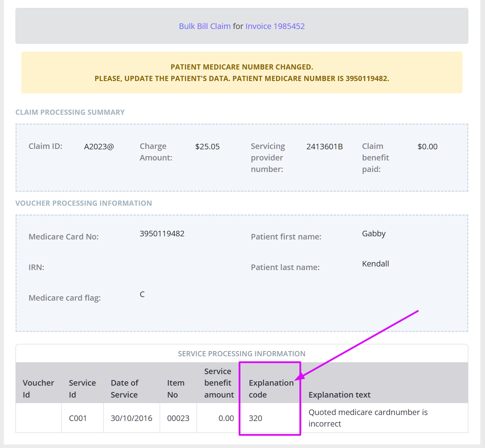The width and height of the screenshot is (485, 448).
Task: Select explanation code 320
Action: click(255, 418)
